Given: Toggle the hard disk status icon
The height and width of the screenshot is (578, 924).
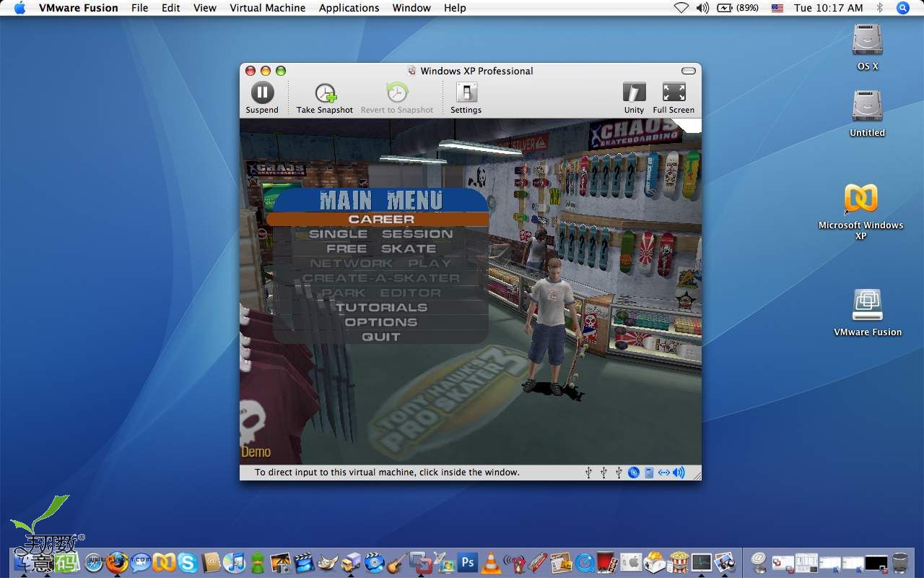Looking at the screenshot, I should click(x=649, y=473).
